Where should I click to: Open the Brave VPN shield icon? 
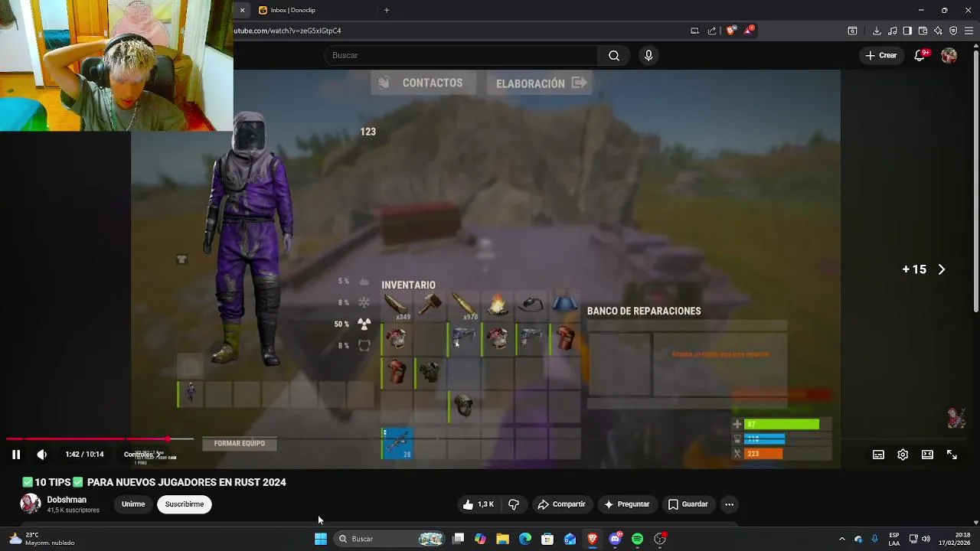pos(953,31)
